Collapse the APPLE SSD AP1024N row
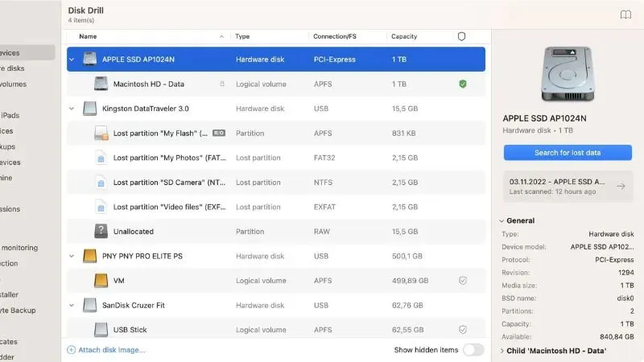 [x=72, y=60]
